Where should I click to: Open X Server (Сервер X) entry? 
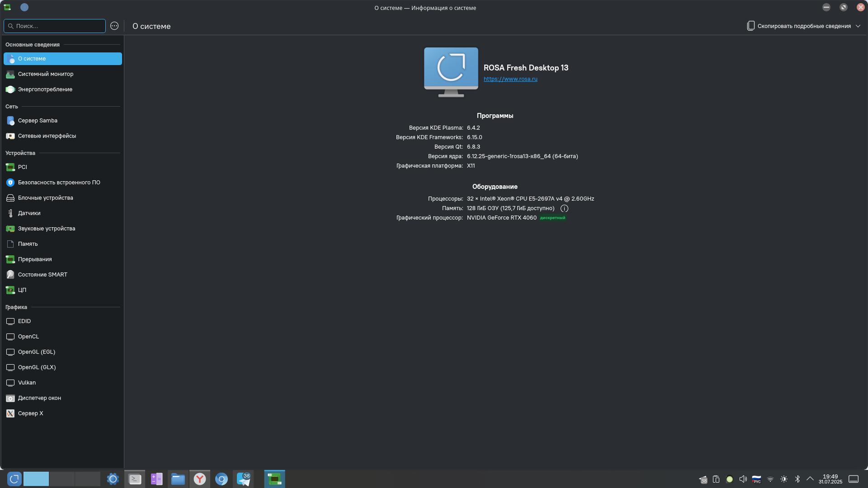(x=30, y=413)
